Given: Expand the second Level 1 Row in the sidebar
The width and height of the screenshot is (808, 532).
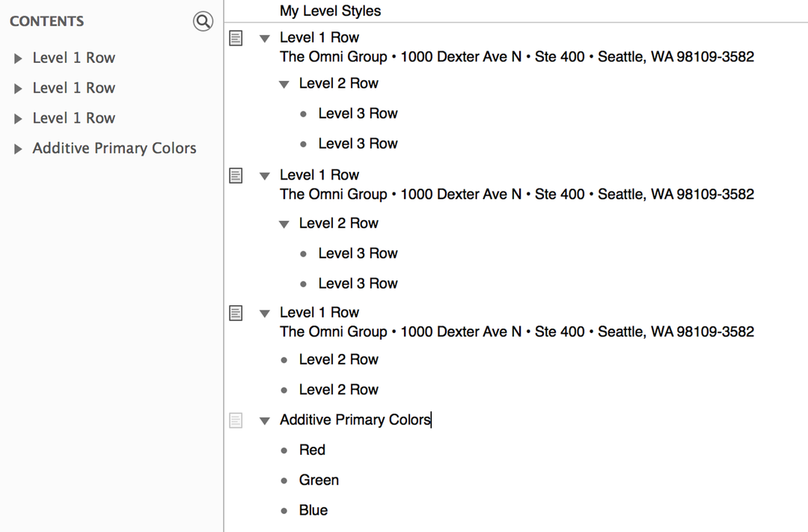Looking at the screenshot, I should click(x=18, y=88).
